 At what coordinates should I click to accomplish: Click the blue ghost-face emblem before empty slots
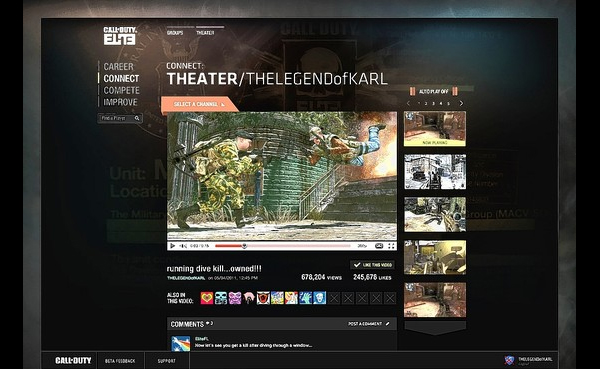point(320,298)
